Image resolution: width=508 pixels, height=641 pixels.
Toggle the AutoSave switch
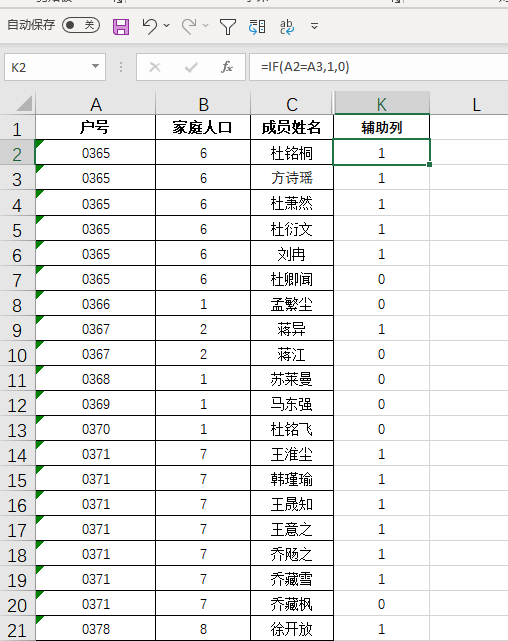pyautogui.click(x=81, y=25)
